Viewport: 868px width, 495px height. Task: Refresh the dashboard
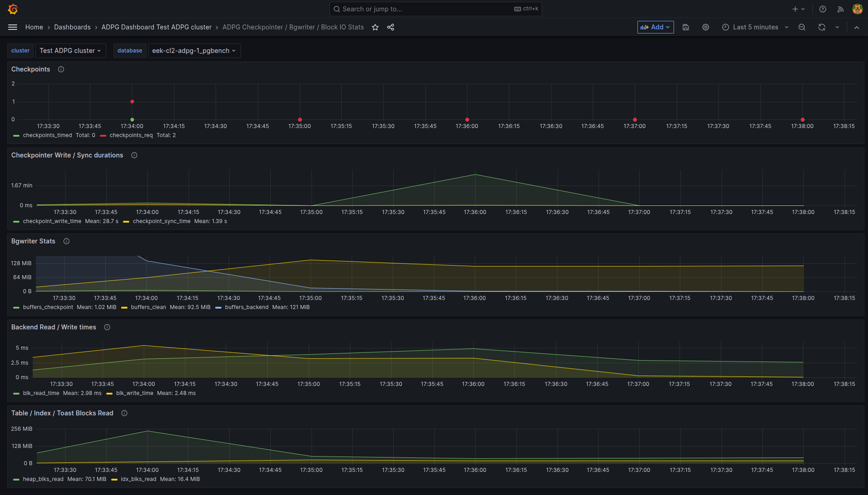pos(822,27)
